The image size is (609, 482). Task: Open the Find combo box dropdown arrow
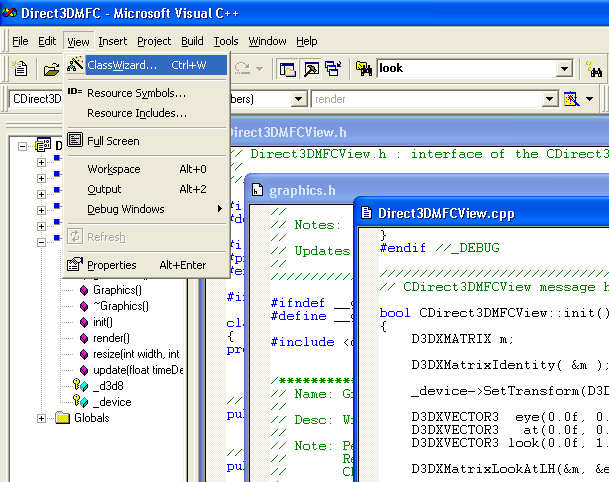pyautogui.click(x=564, y=69)
